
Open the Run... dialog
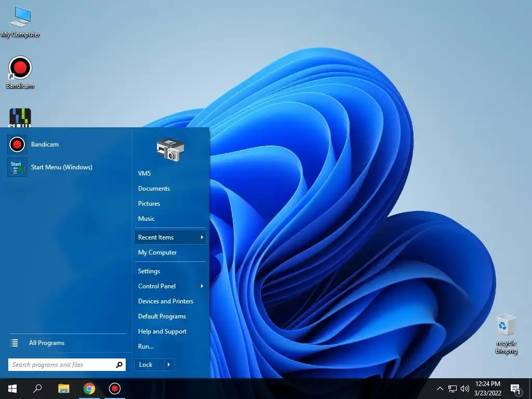170,347
